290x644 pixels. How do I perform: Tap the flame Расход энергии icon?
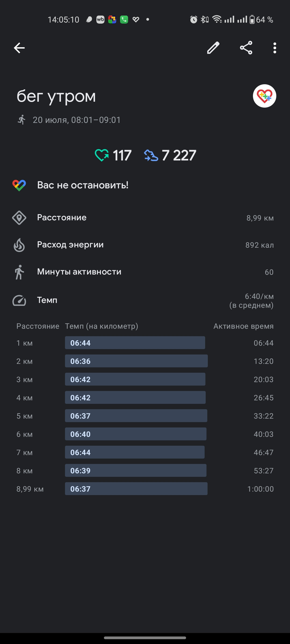click(19, 245)
